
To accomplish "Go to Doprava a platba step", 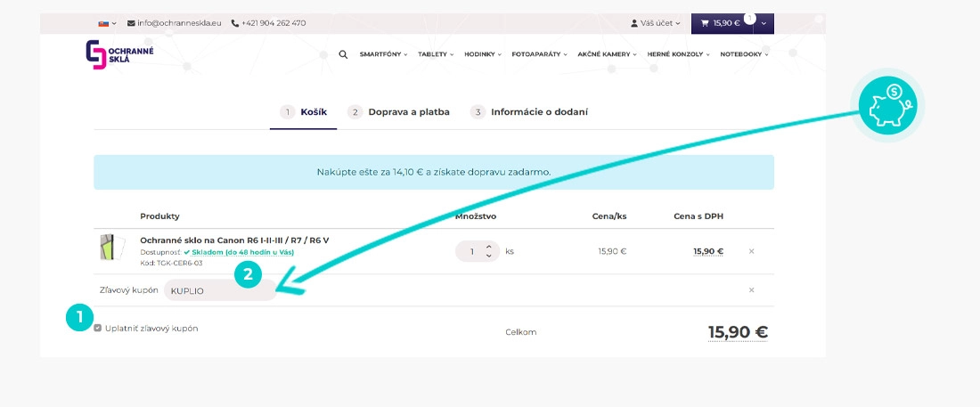I will coord(399,112).
